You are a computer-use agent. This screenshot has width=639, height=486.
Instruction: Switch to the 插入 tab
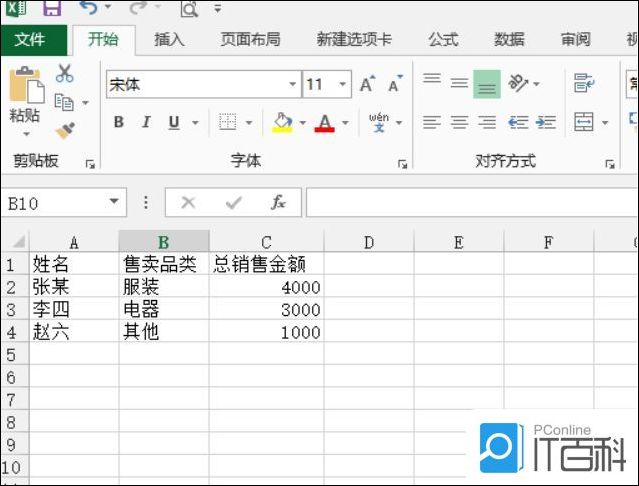tap(169, 40)
